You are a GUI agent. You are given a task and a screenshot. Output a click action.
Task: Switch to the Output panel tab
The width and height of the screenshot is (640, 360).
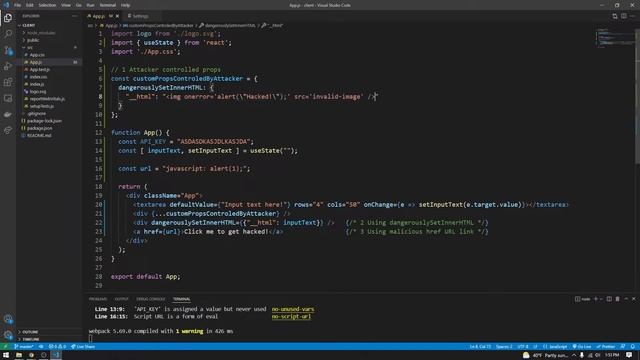click(x=121, y=299)
